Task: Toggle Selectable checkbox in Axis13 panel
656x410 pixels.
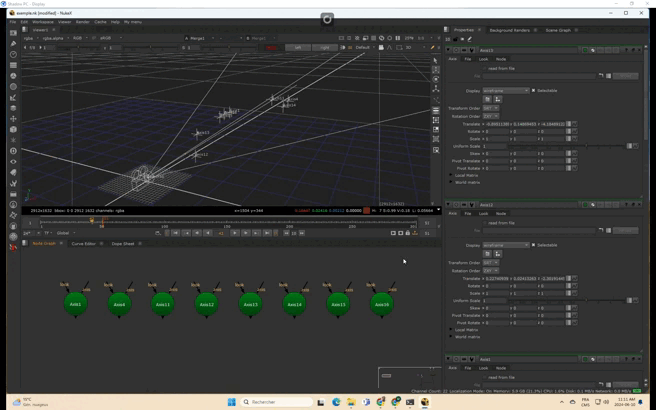Action: (533, 90)
